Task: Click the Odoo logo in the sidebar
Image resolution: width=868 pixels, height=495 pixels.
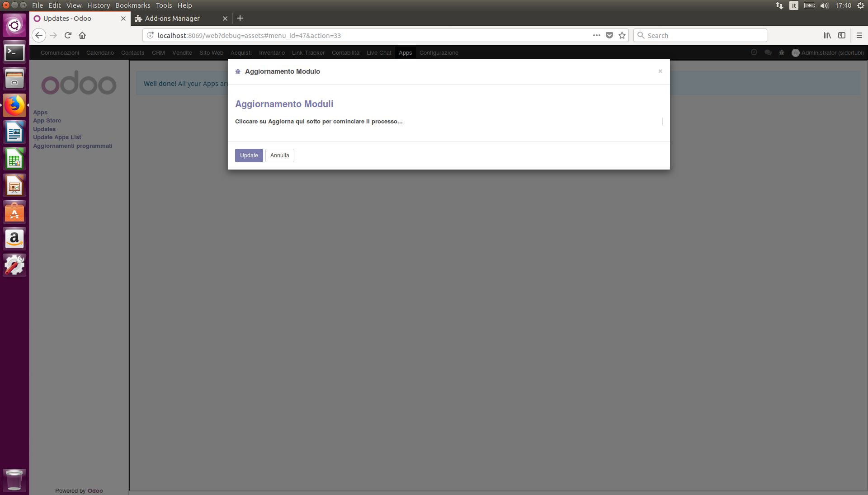Action: point(78,83)
